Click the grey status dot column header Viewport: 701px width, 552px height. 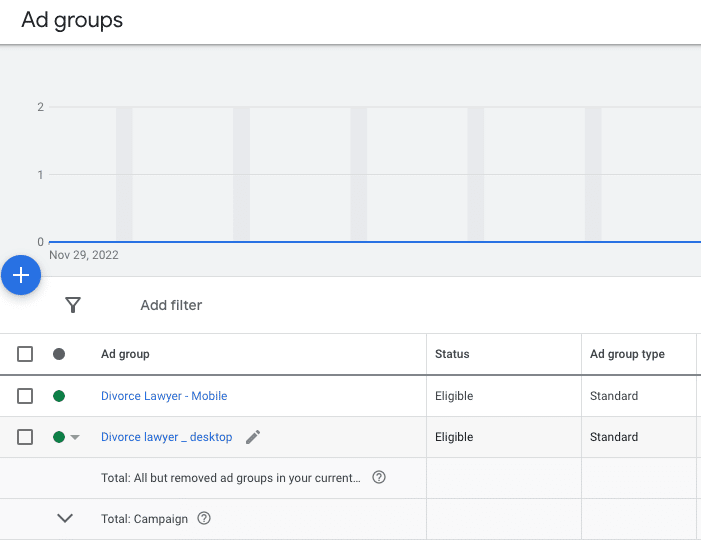[59, 354]
